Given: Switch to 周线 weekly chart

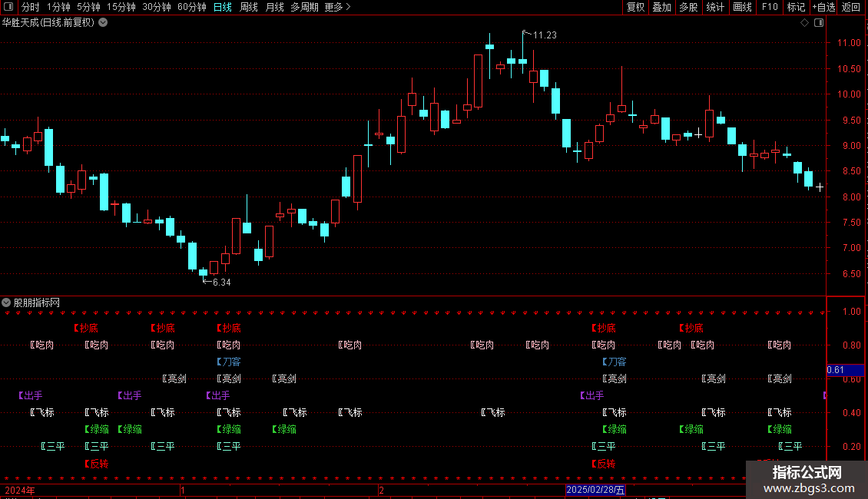Looking at the screenshot, I should pos(249,7).
